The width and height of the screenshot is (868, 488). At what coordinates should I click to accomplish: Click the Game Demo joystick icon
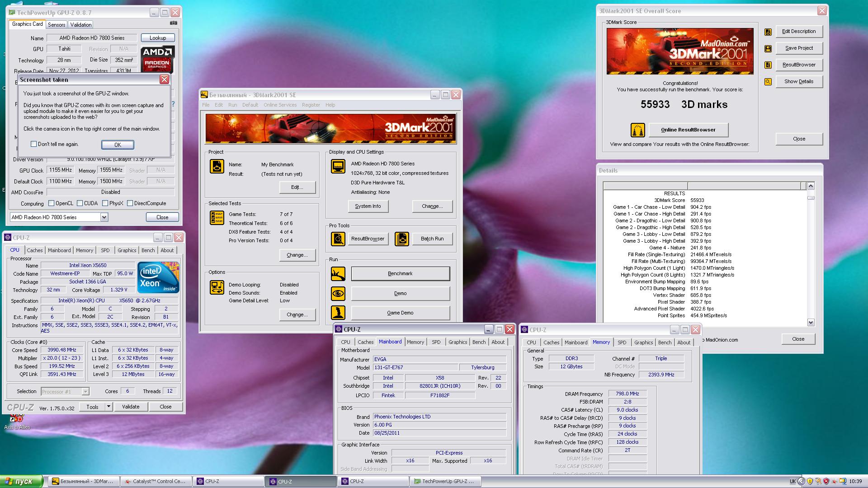(x=338, y=313)
